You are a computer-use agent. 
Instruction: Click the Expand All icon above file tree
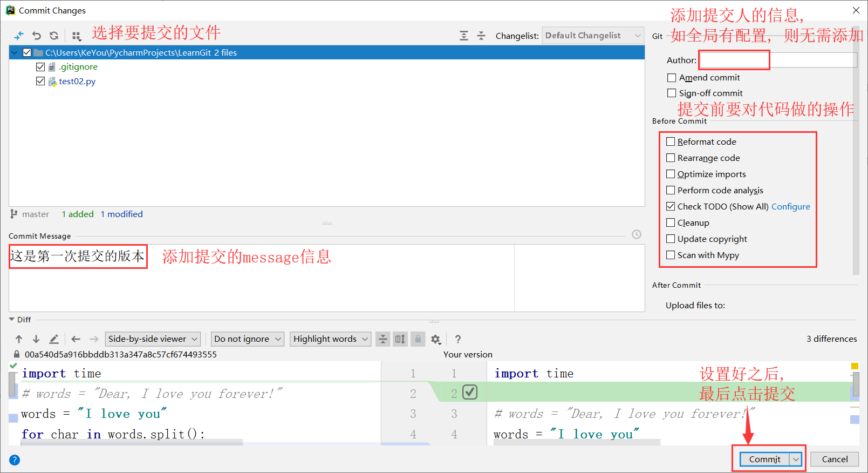pos(464,36)
